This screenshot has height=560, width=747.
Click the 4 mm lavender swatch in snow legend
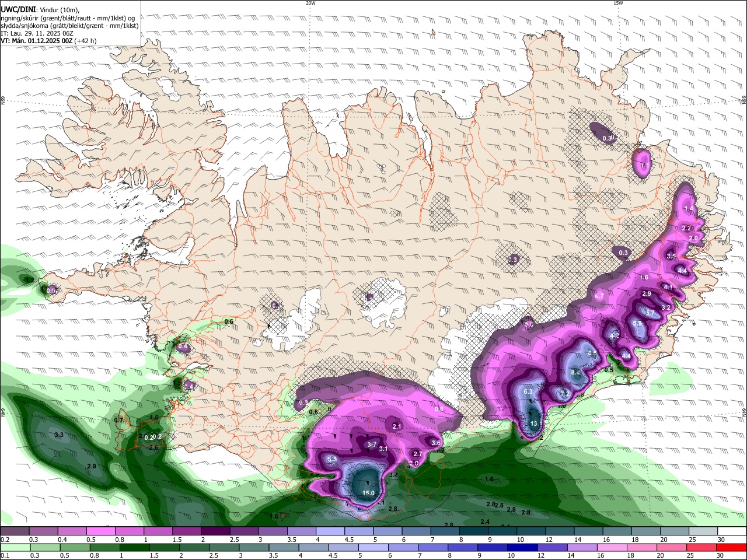click(x=330, y=531)
